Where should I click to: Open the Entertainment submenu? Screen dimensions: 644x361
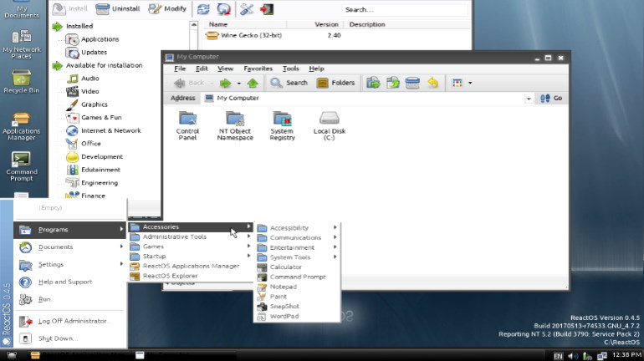click(x=298, y=247)
